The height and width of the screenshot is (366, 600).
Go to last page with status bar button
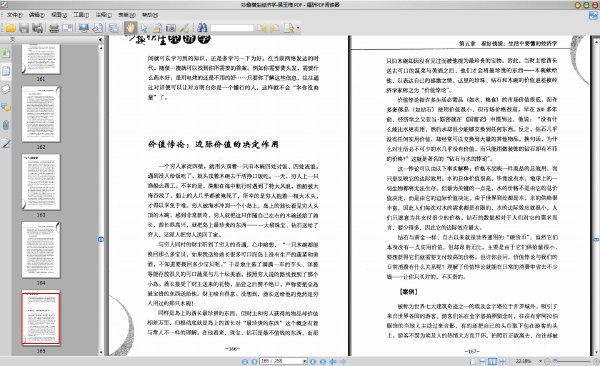pyautogui.click(x=323, y=361)
